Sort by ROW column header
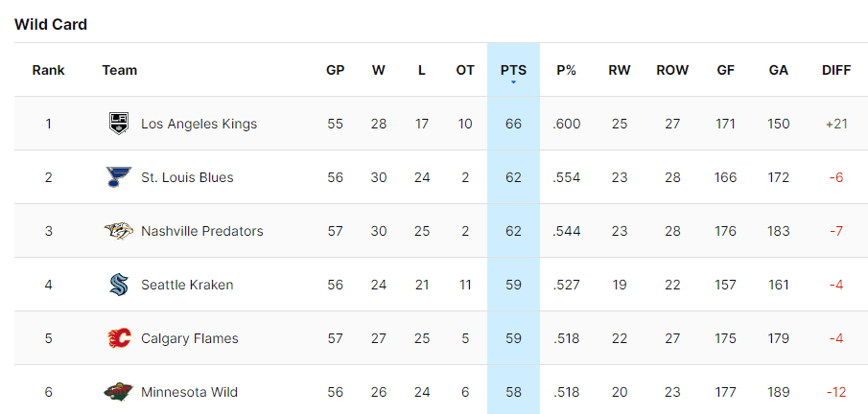Viewport: 868px width, 414px height. coord(671,70)
